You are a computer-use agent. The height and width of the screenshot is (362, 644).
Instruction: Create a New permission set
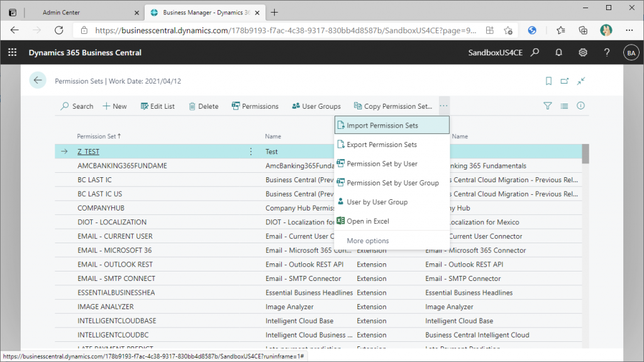114,106
